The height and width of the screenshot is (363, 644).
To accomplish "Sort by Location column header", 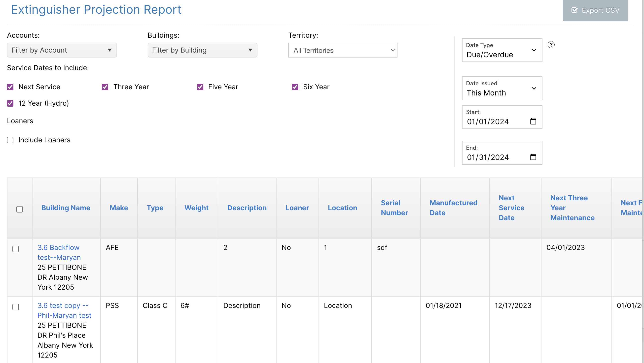I will click(x=343, y=208).
